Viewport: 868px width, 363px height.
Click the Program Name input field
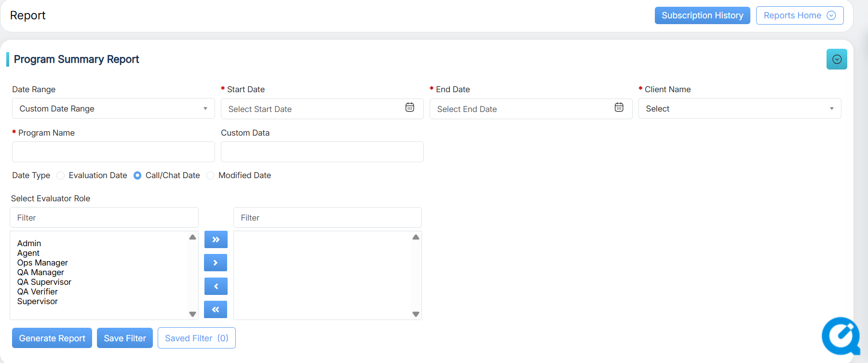pyautogui.click(x=113, y=152)
